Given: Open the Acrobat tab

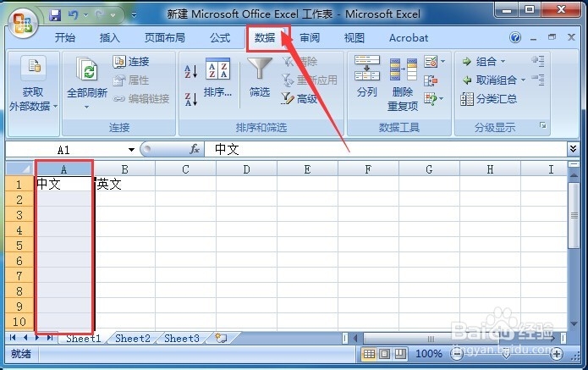Looking at the screenshot, I should point(409,37).
